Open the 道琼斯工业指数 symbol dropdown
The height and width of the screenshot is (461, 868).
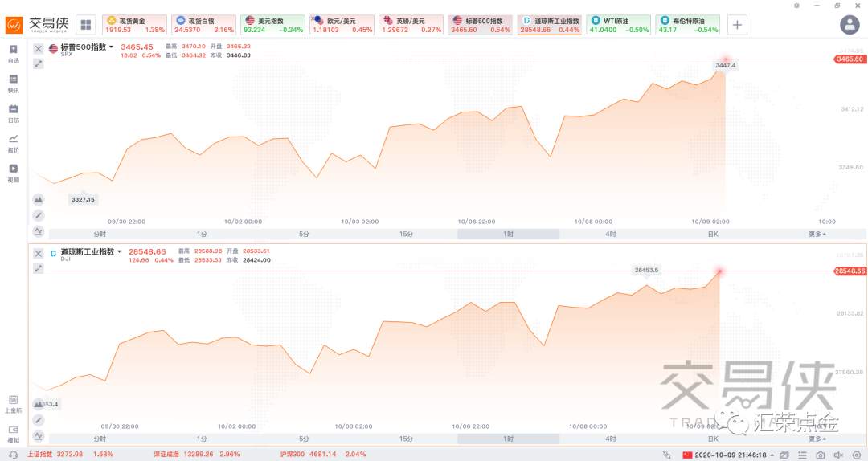click(91, 252)
